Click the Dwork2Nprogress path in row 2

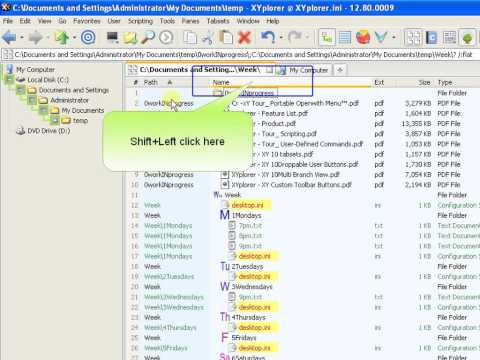point(169,103)
